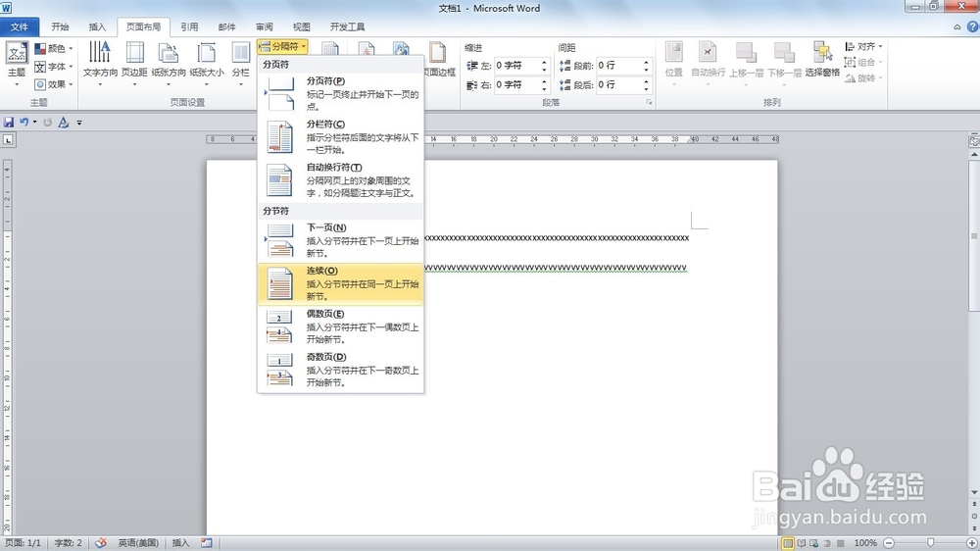The image size is (980, 551).
Task: Switch to the 插入 Insert tab
Action: click(x=97, y=26)
